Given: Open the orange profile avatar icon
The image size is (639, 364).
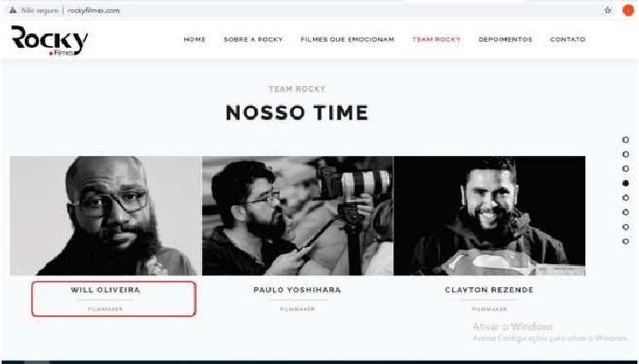Looking at the screenshot, I should click(628, 10).
